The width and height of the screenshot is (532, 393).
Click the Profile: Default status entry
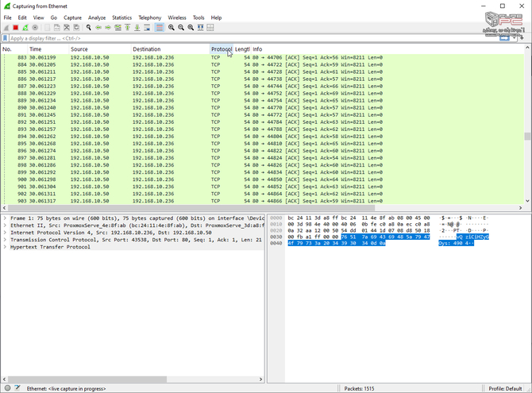505,388
